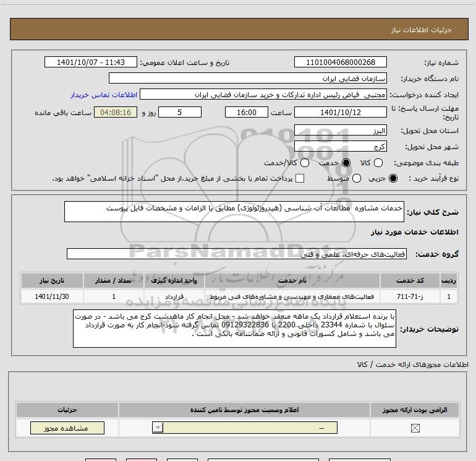This screenshot has height=461, width=476.
Task: Click the قرارداد unit cell
Action: click(x=174, y=296)
